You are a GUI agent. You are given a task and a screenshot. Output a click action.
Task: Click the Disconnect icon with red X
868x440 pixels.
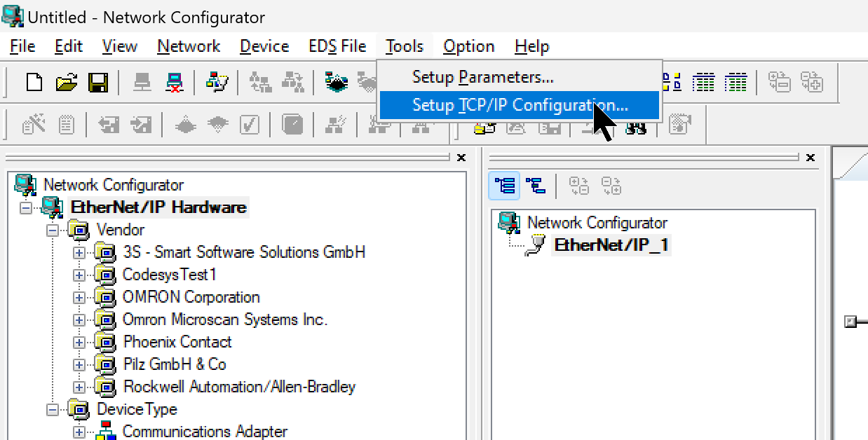pos(174,83)
